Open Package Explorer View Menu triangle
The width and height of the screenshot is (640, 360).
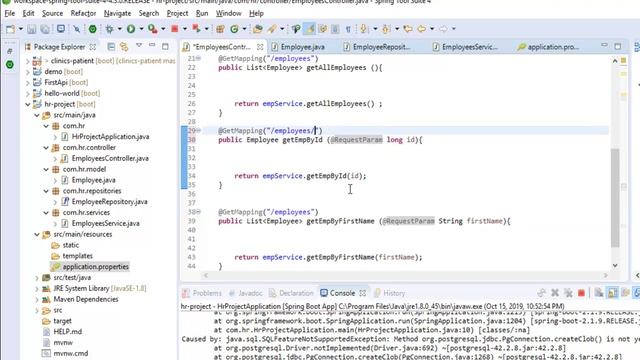tap(139, 46)
